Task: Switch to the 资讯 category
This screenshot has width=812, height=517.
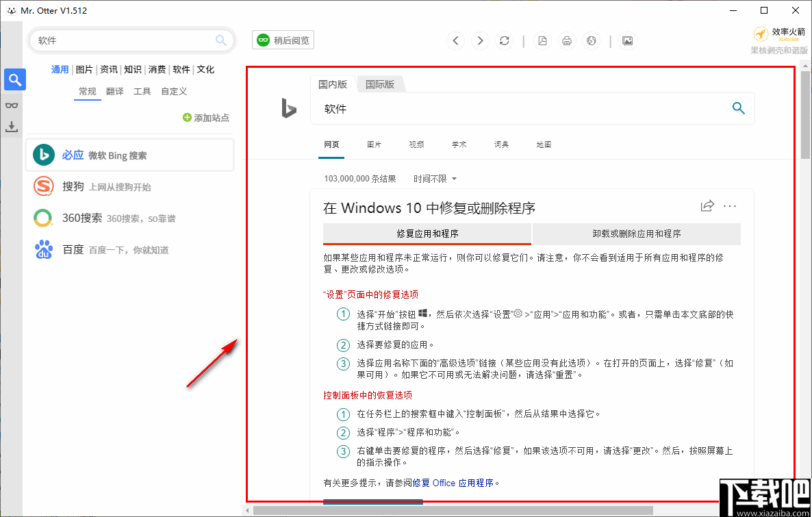Action: click(109, 69)
